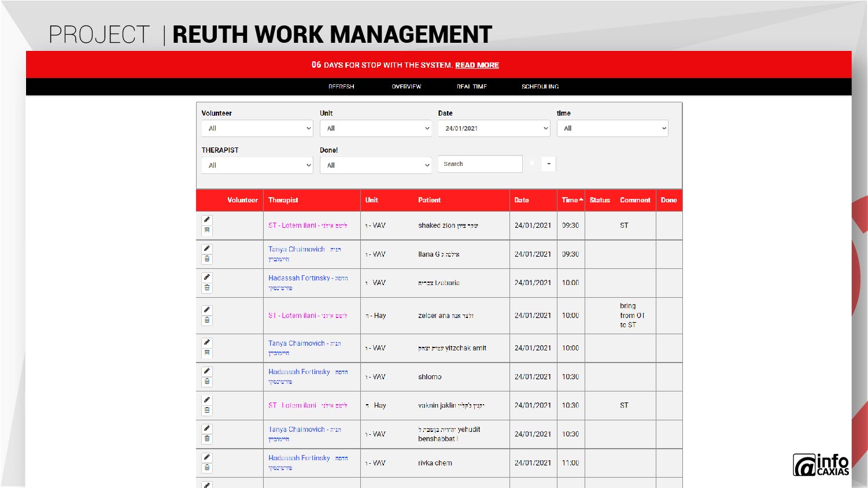868x488 pixels.
Task: Click the Info Caxias logo
Action: pyautogui.click(x=821, y=465)
